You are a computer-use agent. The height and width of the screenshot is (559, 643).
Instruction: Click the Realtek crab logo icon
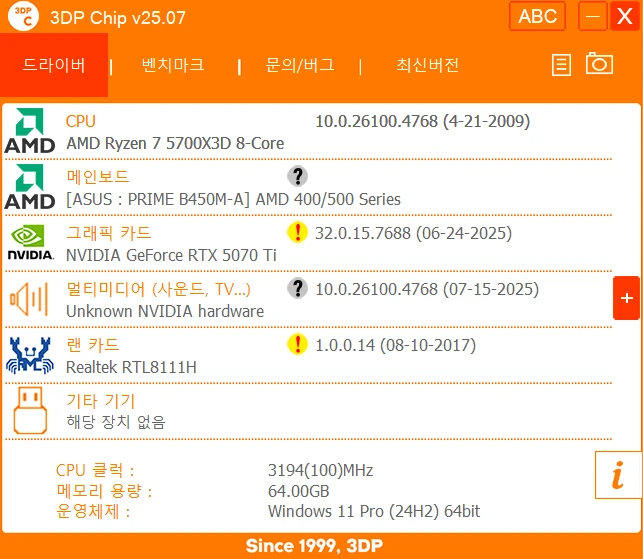point(30,355)
